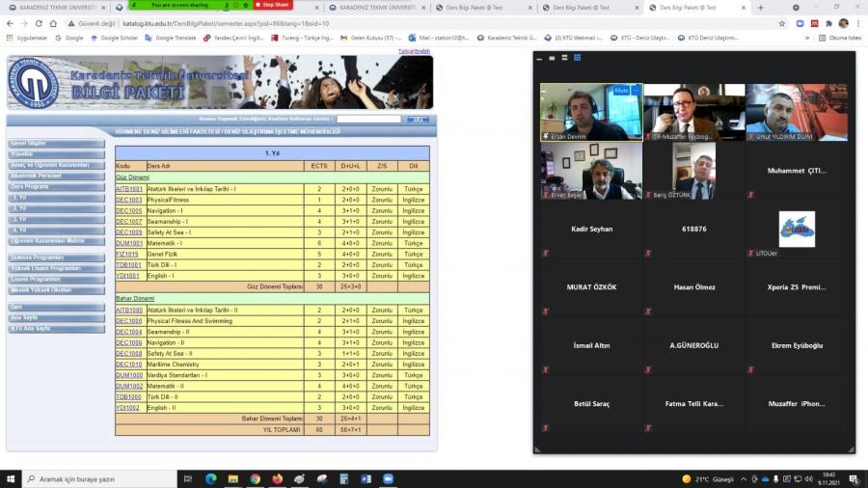868x488 pixels.
Task: Click the Windows Start button
Action: click(12, 478)
